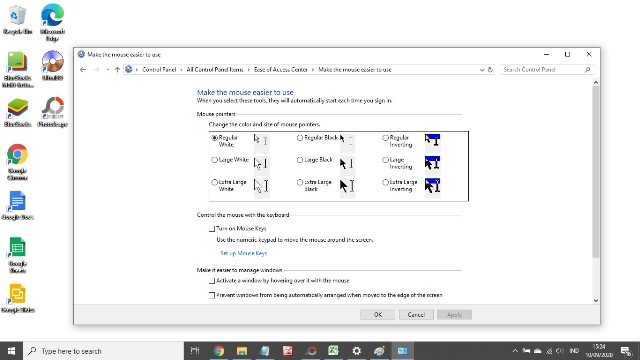Check Activate a window by hovering
Image resolution: width=640 pixels, height=360 pixels.
click(212, 281)
